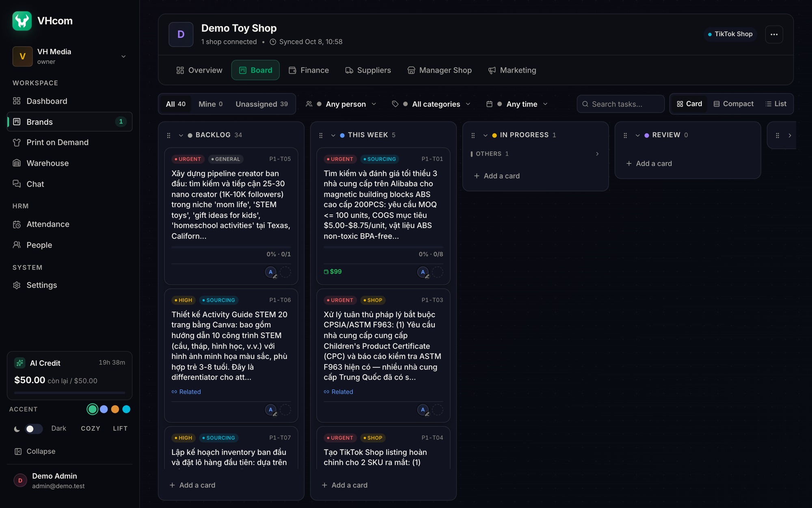The image size is (812, 508).
Task: Open the Any person filter dropdown
Action: [x=341, y=104]
